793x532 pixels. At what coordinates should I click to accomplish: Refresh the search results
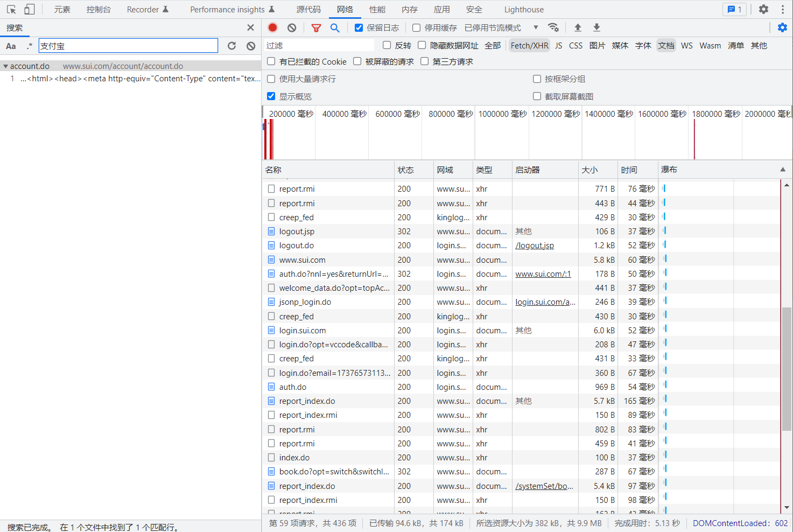pos(231,46)
